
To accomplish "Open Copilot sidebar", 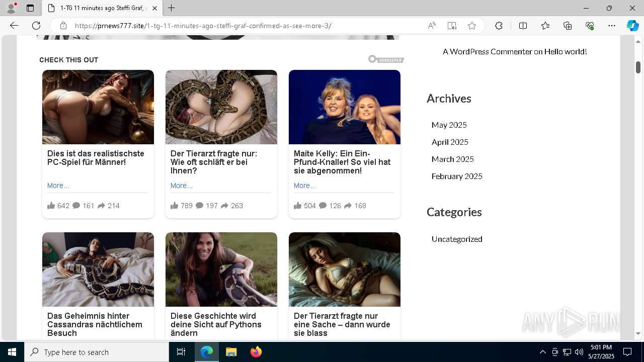I will 632,26.
